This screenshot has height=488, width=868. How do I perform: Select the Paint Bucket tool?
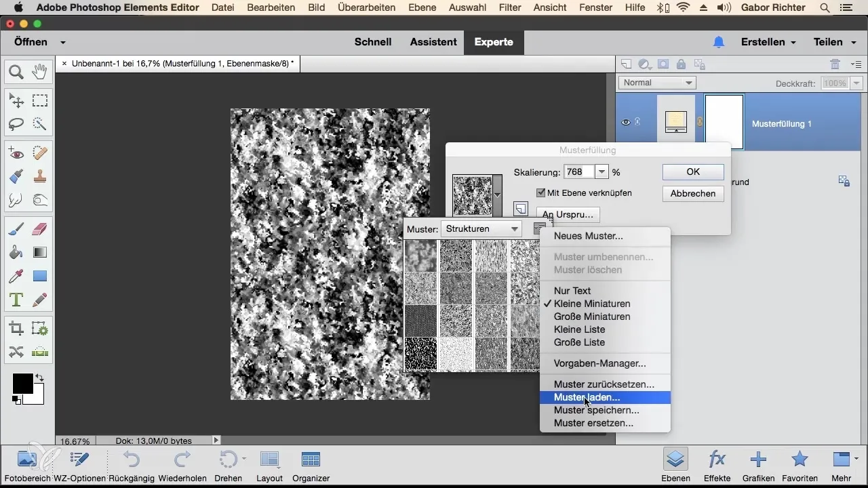(16, 253)
